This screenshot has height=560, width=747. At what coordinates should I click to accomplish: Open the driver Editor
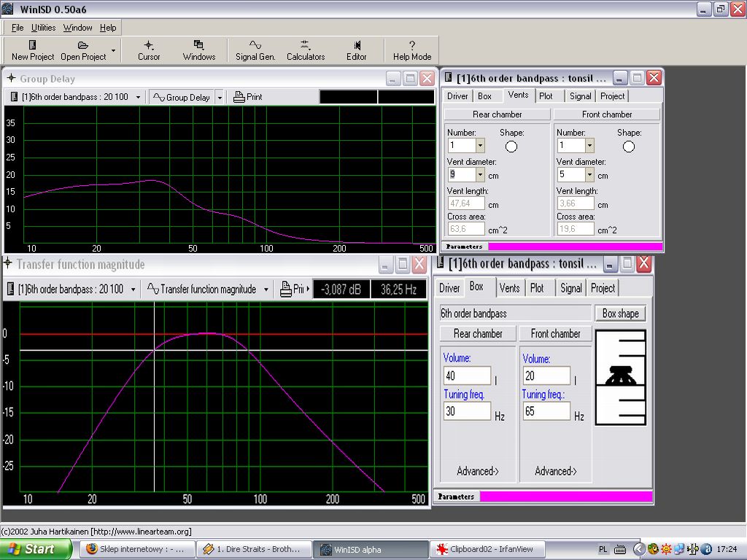point(356,50)
